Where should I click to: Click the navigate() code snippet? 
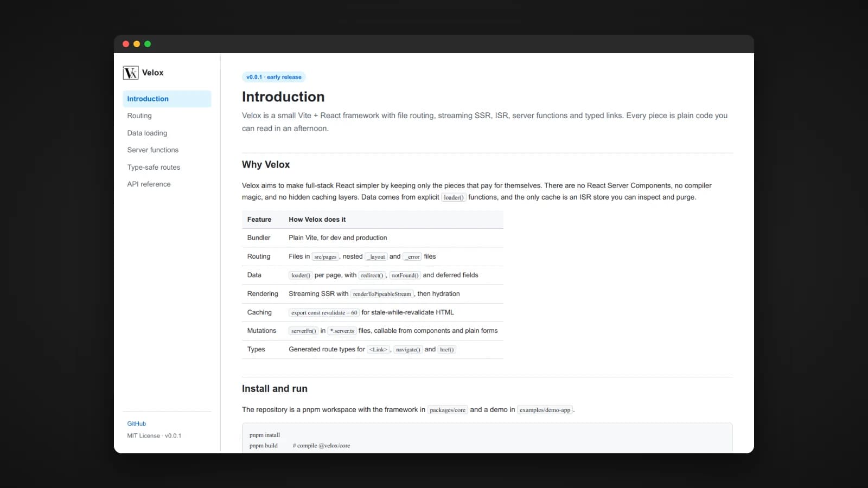(408, 350)
